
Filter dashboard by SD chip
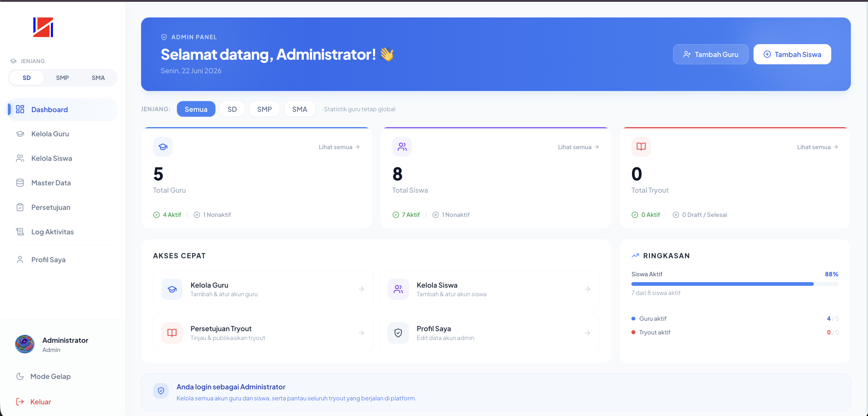coord(232,109)
